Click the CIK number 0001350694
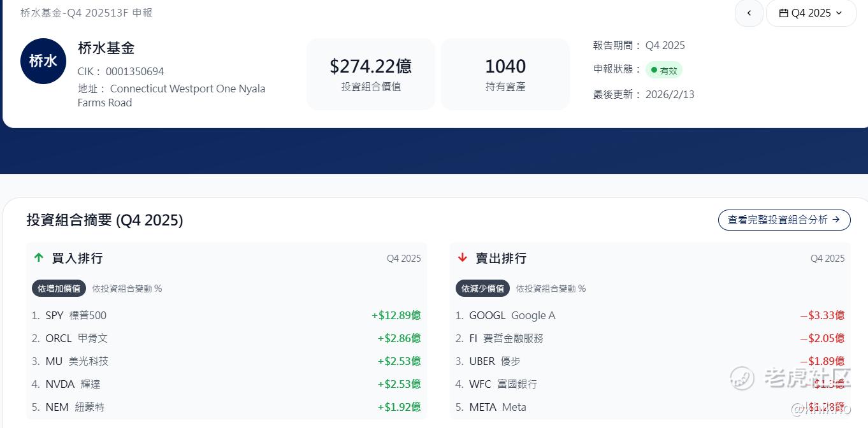The width and height of the screenshot is (868, 428). (134, 71)
